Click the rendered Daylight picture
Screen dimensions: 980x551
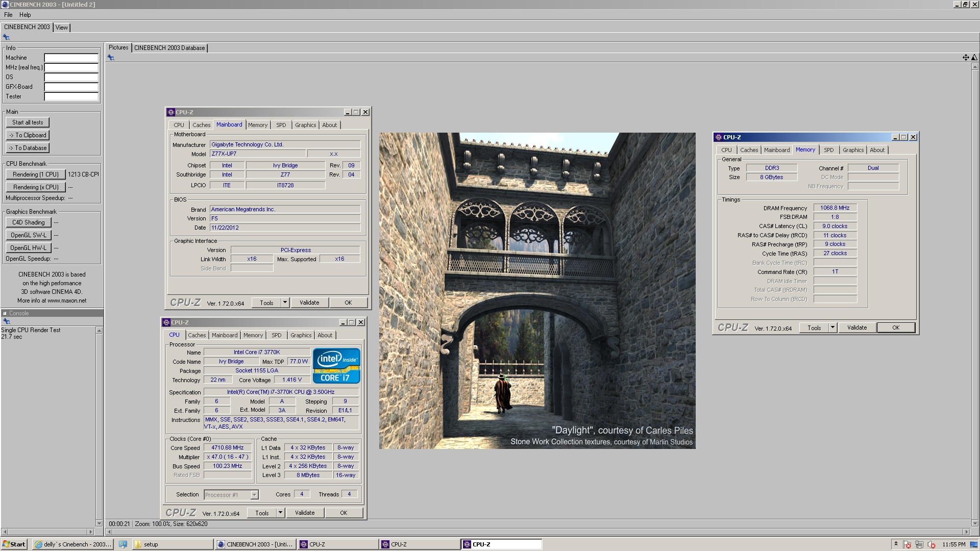(x=537, y=291)
